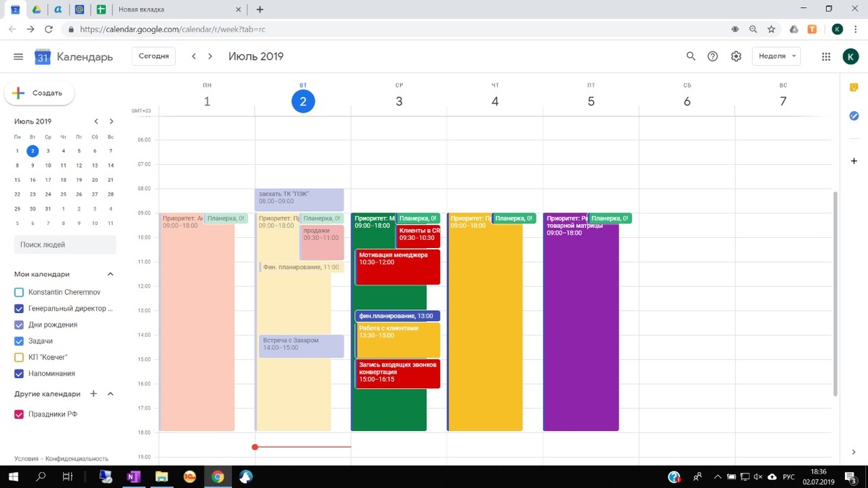Screen dimensions: 868x488
Task: Open the Windows Start menu
Action: [x=14, y=476]
